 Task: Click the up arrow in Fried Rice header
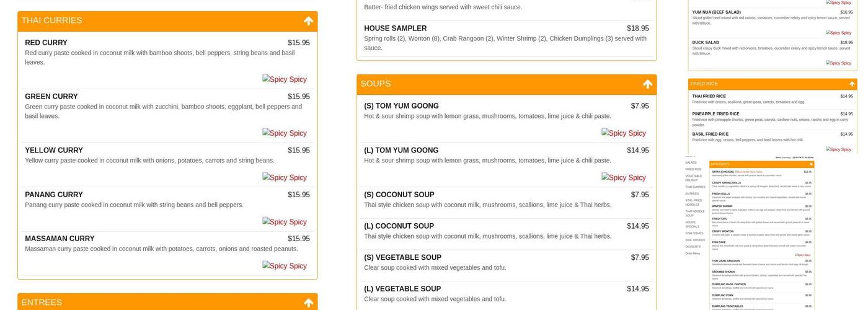pos(852,84)
